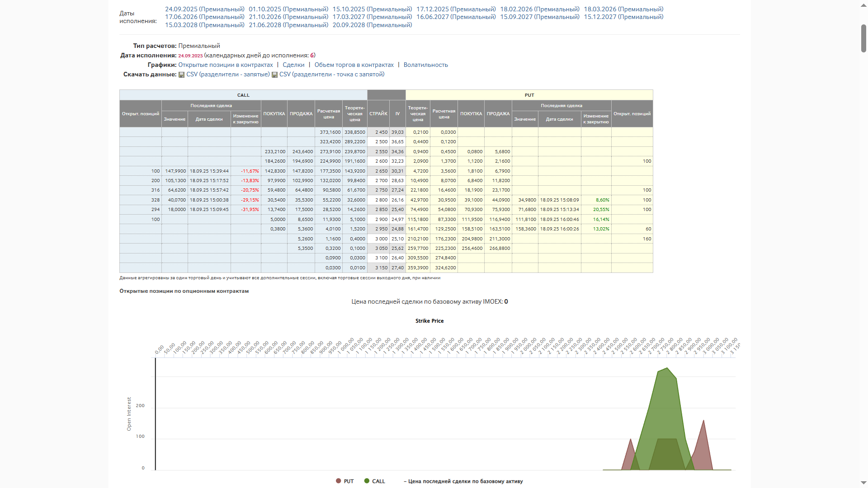The height and width of the screenshot is (488, 868).
Task: Download CSV with semicolon separators
Action: click(x=332, y=74)
